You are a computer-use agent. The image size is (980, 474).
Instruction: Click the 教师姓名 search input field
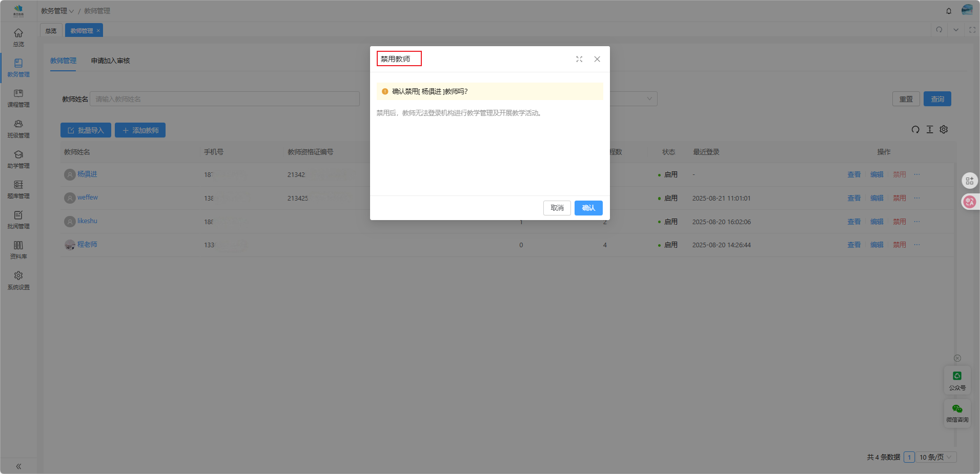tap(224, 99)
